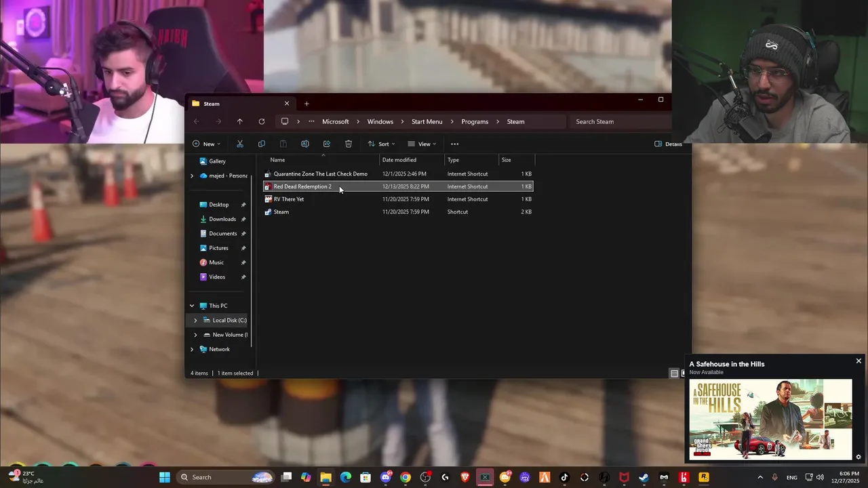Open the New item dropdown
The image size is (868, 488).
(x=207, y=144)
